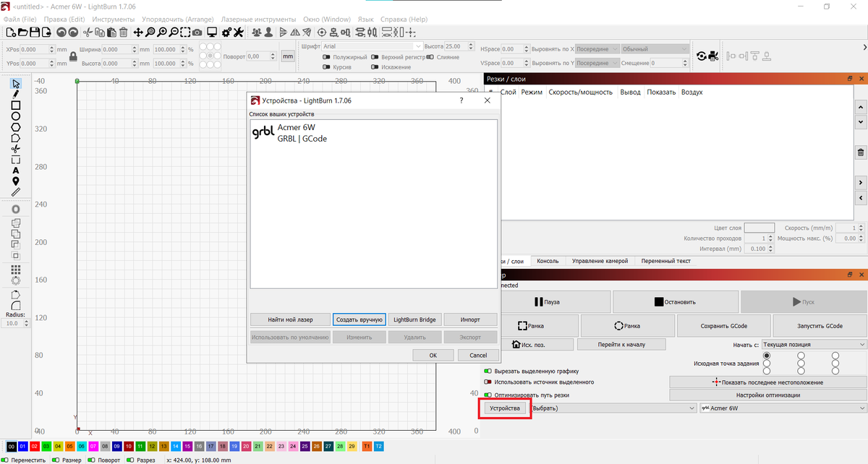
Task: Click OK in the Устройства dialog
Action: 433,355
